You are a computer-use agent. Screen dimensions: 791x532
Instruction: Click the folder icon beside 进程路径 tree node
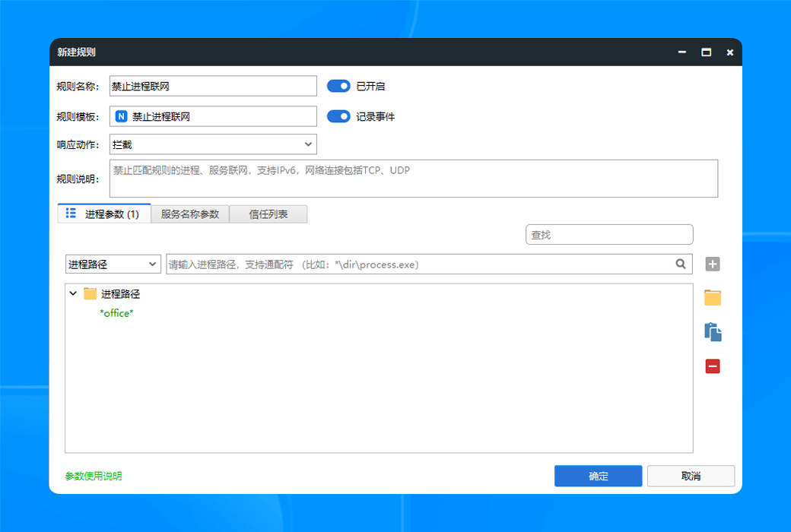point(90,293)
